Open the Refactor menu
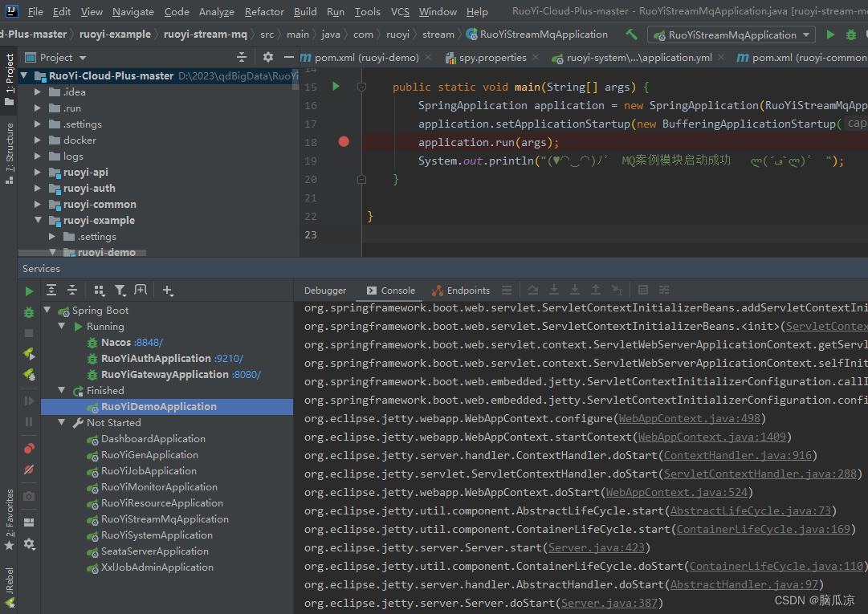 pyautogui.click(x=264, y=11)
